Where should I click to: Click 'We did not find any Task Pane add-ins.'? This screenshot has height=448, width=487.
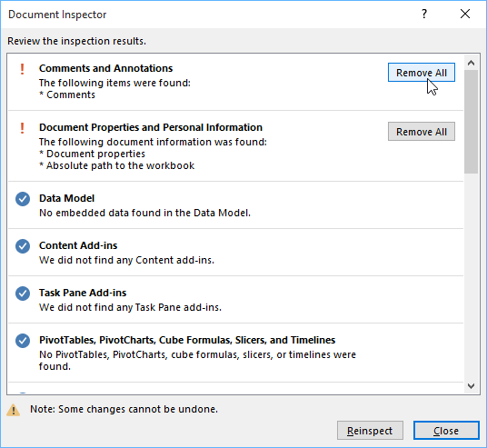[130, 307]
